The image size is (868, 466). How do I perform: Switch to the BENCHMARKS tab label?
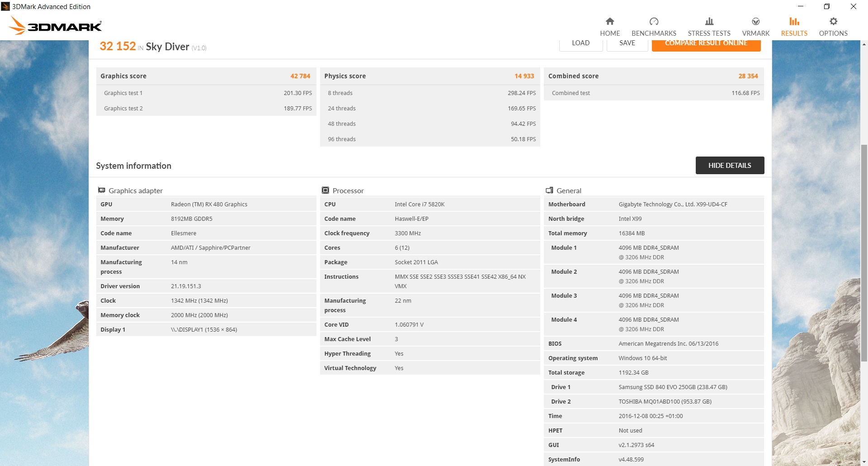654,33
